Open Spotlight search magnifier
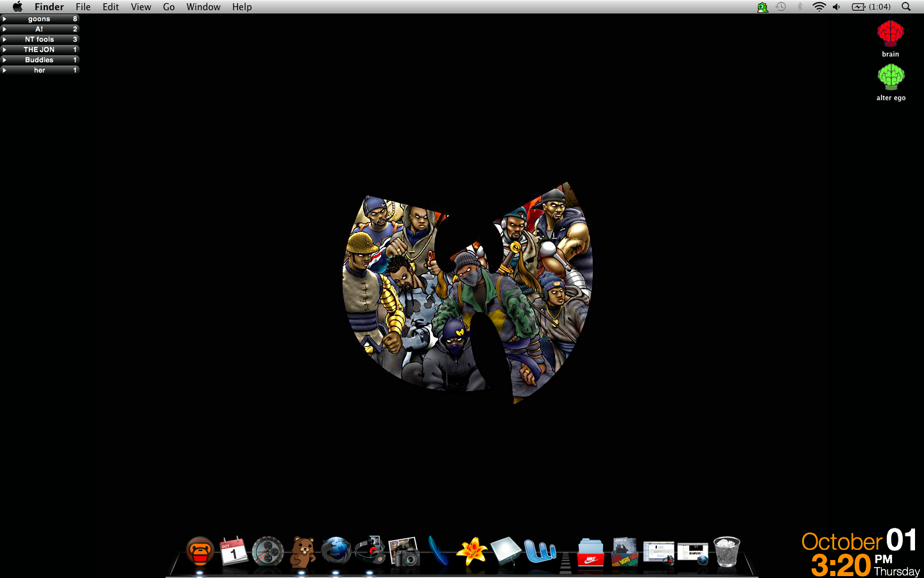This screenshot has height=578, width=924. pyautogui.click(x=906, y=6)
